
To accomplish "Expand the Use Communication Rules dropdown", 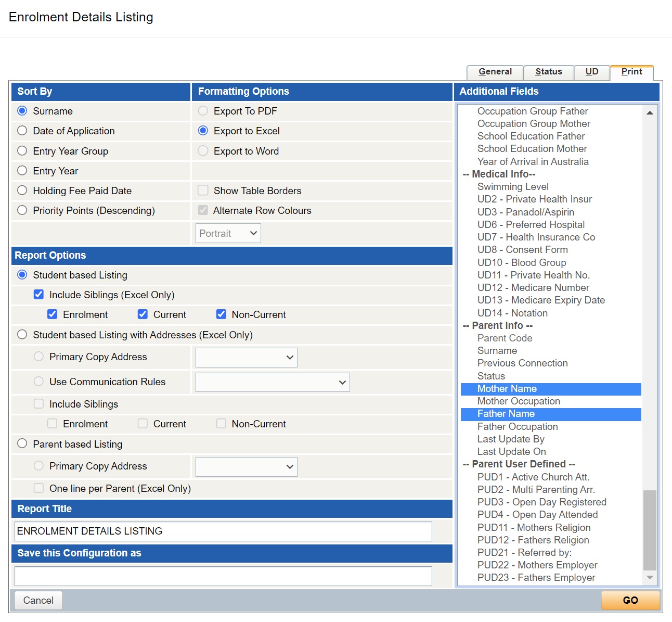I will click(x=273, y=382).
